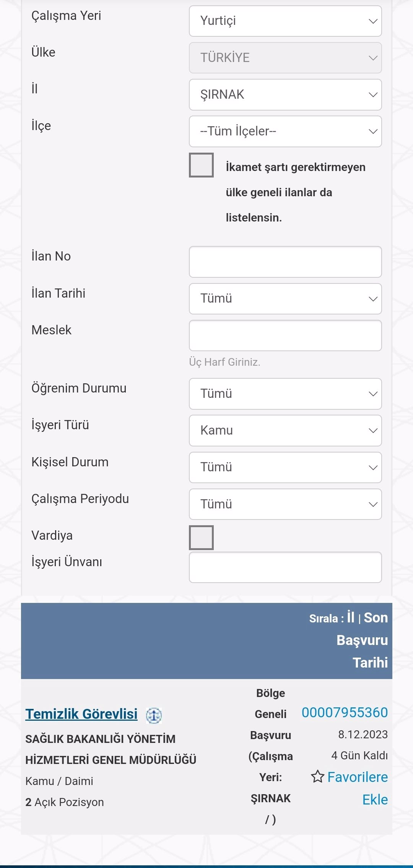
Task: Open listing number 00007955360
Action: click(x=345, y=712)
